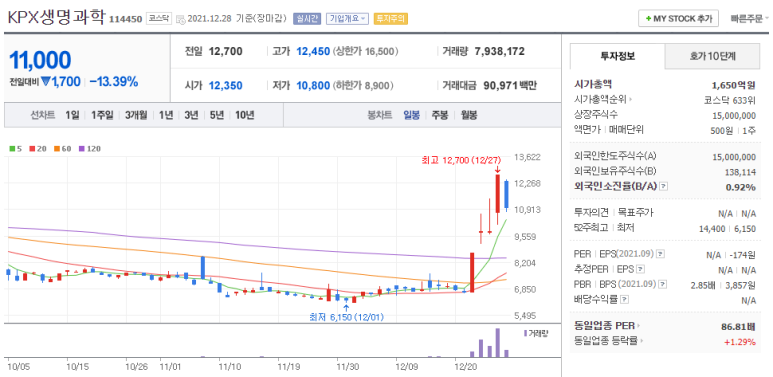Screen dimensions: 773x377
Task: Click the 외국인소진율 value 0.92%
Action: coord(741,187)
